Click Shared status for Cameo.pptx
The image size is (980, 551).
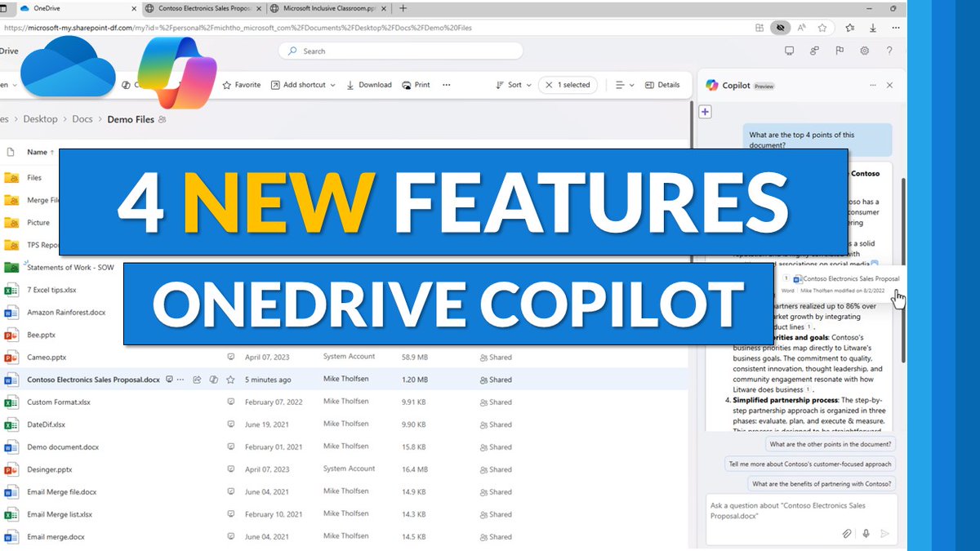496,357
